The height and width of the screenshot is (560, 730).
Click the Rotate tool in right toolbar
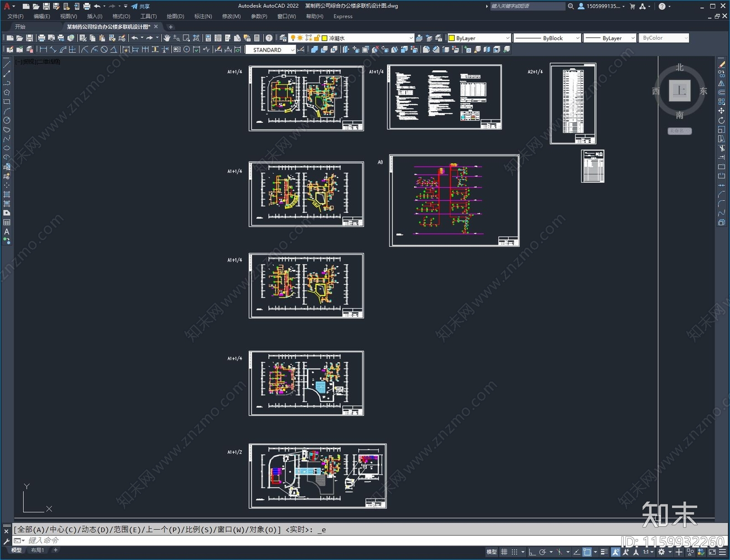[x=721, y=120]
